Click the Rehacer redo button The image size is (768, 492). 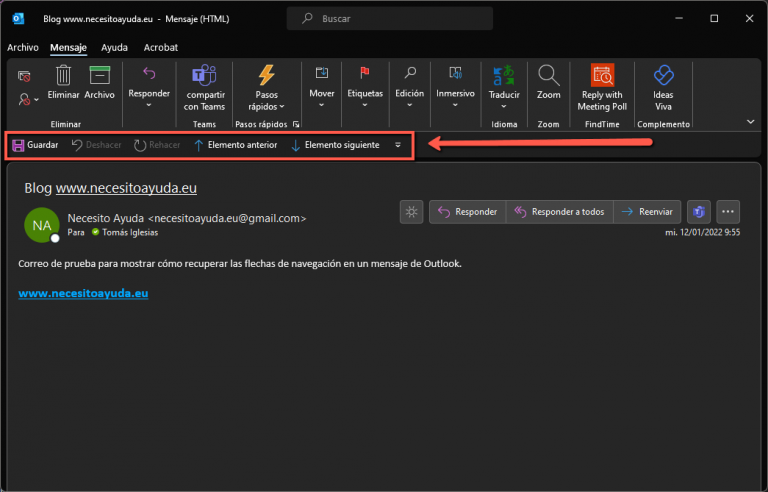(157, 145)
